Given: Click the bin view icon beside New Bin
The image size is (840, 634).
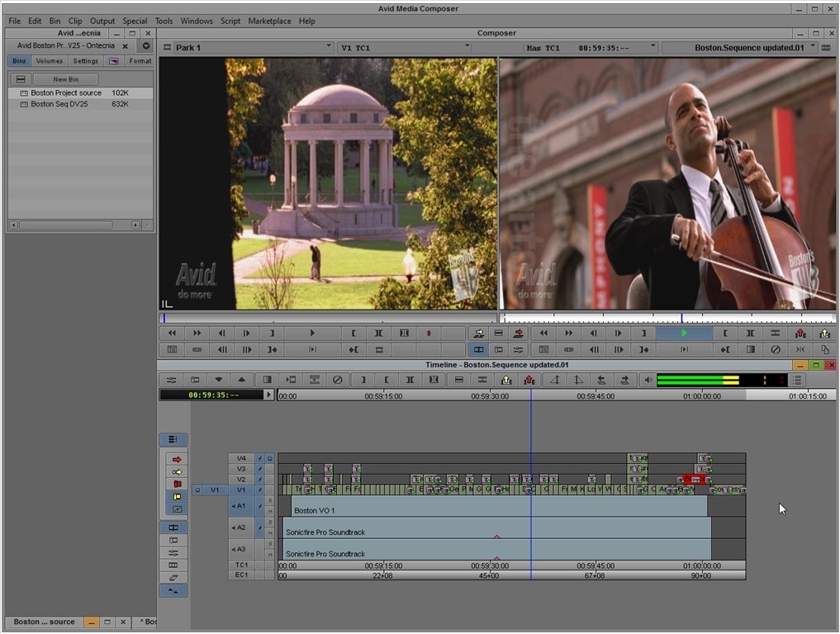Looking at the screenshot, I should pyautogui.click(x=21, y=79).
